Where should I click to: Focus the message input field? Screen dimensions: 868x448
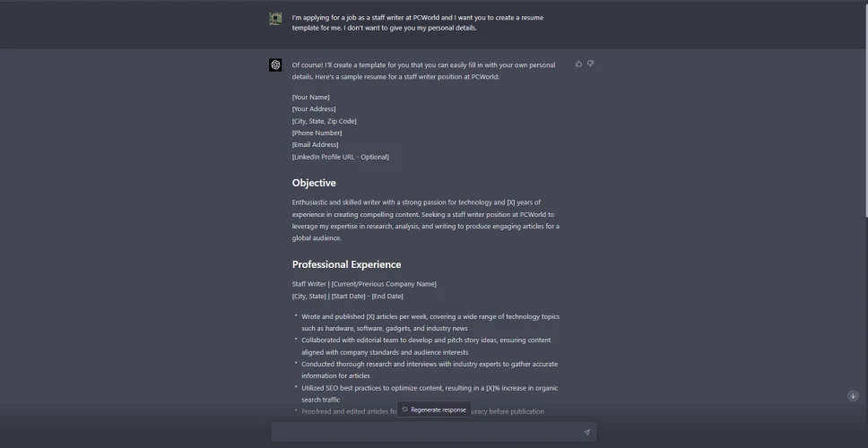pyautogui.click(x=426, y=432)
